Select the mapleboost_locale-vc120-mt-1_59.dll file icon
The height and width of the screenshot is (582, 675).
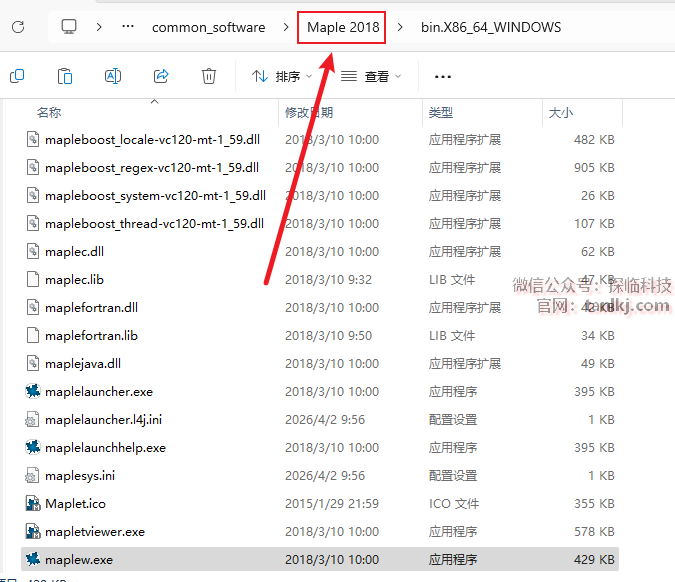[x=33, y=139]
